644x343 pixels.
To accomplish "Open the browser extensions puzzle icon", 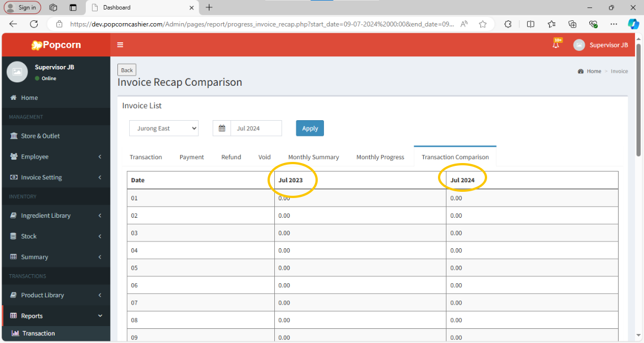I will (x=508, y=24).
